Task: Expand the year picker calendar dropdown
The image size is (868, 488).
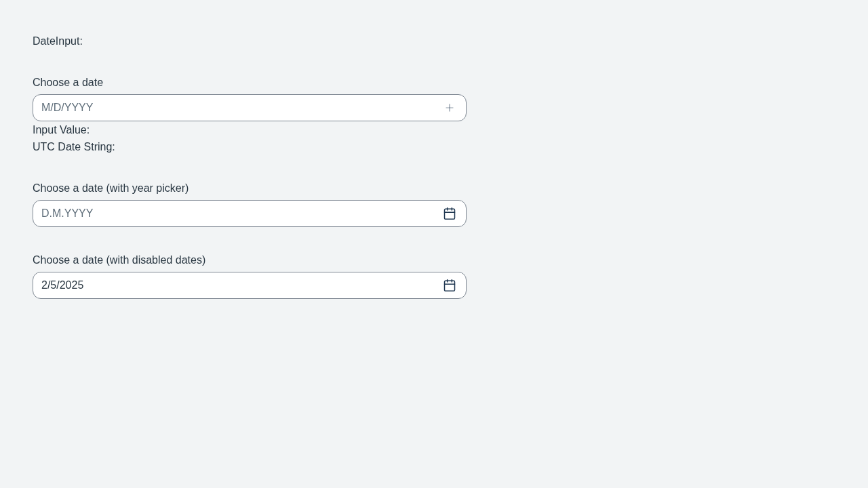Action: [x=450, y=213]
